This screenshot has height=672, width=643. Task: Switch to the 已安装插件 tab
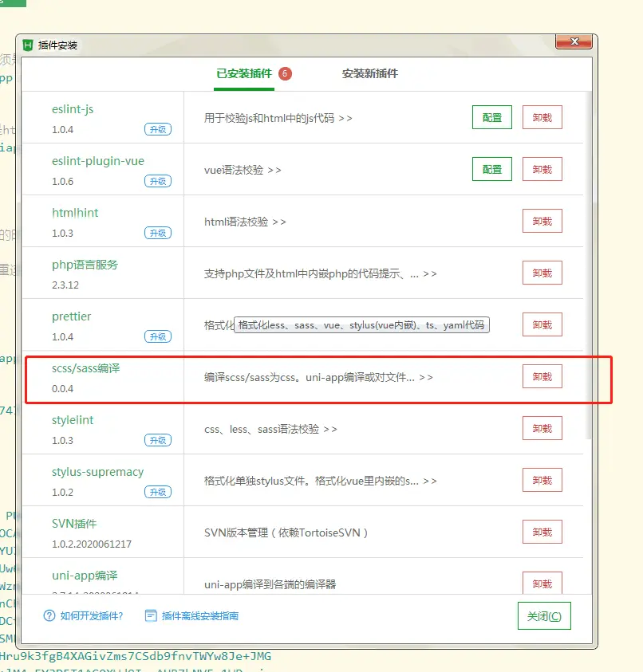(243, 74)
